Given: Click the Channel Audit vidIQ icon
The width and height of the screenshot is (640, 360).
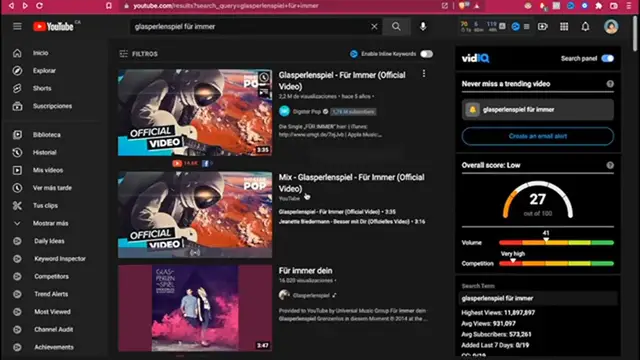Looking at the screenshot, I should coord(17,329).
